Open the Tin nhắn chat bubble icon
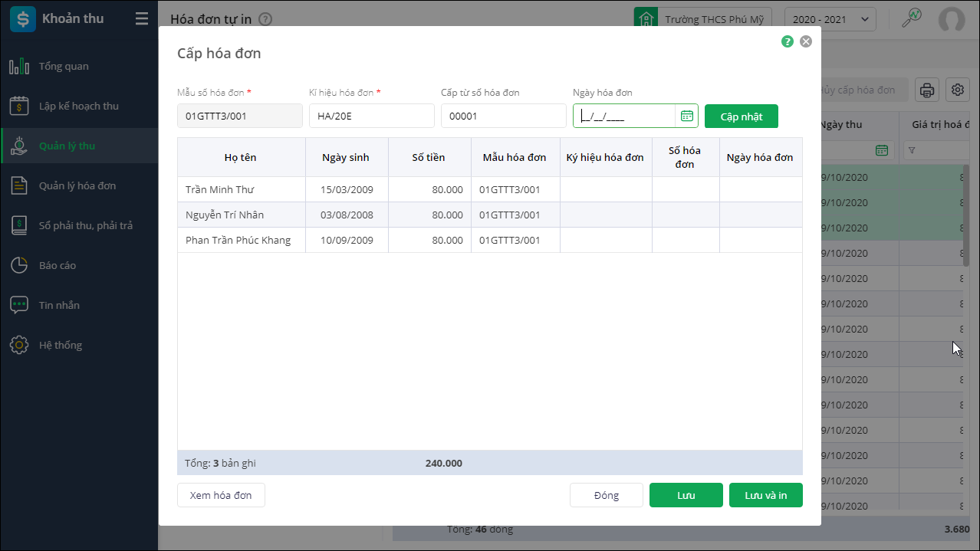The image size is (980, 551). [x=19, y=305]
